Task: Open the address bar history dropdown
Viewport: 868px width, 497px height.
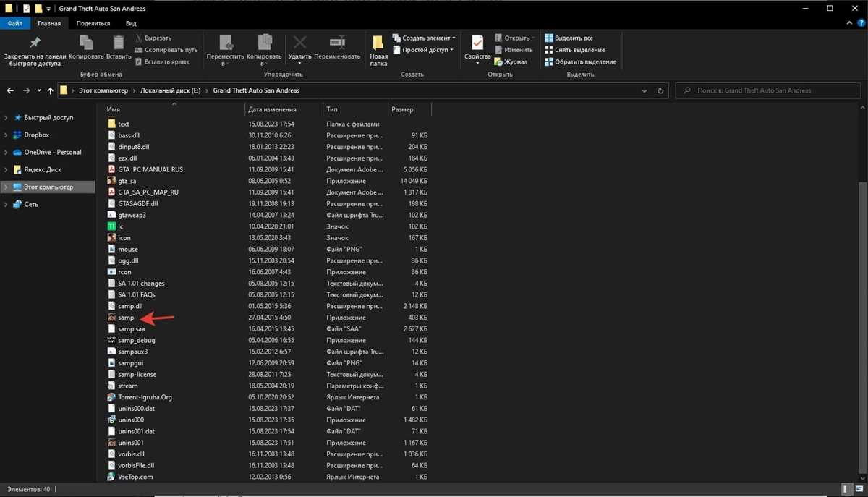Action: [x=644, y=90]
